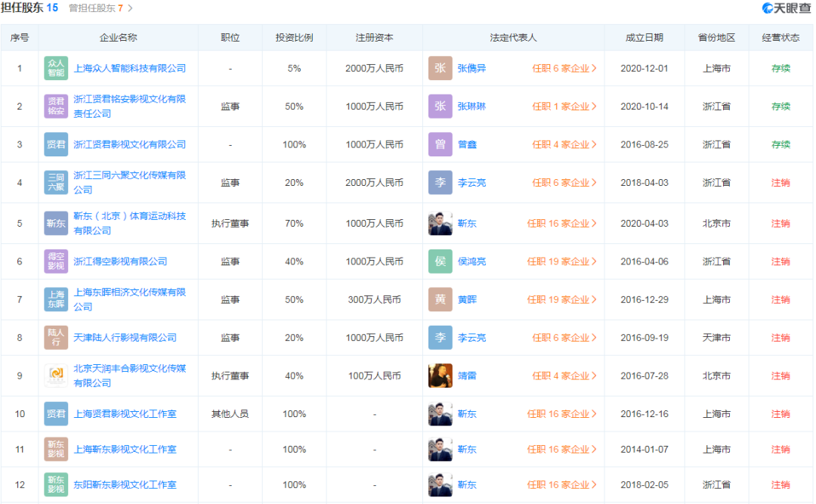Click the name link 侯鸿亮
This screenshot has width=816, height=504.
point(472,261)
